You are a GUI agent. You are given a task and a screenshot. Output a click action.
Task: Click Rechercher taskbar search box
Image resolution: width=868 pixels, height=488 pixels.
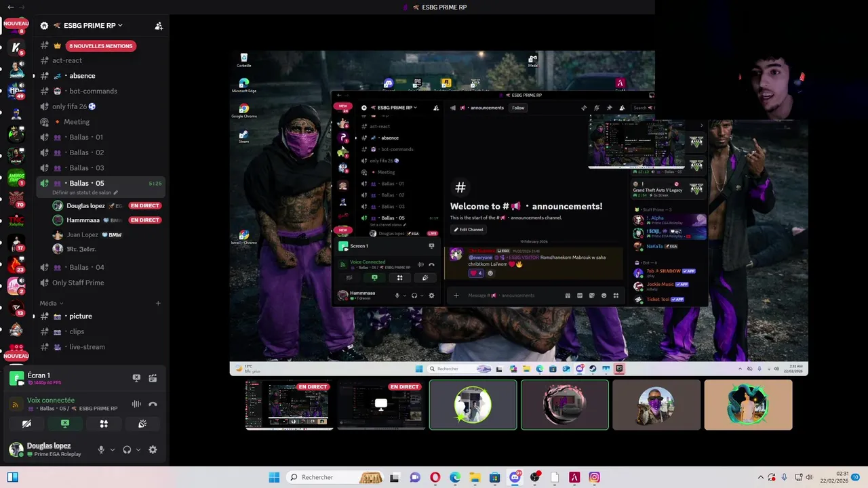334,477
